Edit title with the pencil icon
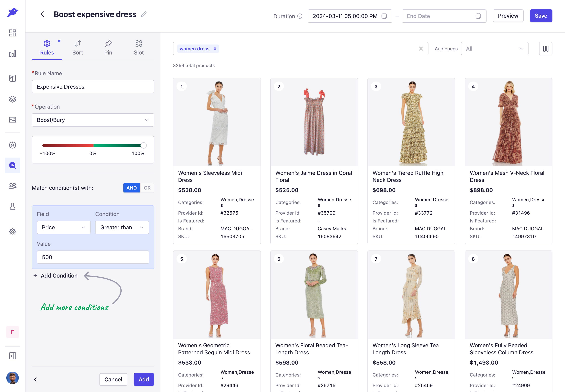This screenshot has height=392, width=565. click(144, 14)
